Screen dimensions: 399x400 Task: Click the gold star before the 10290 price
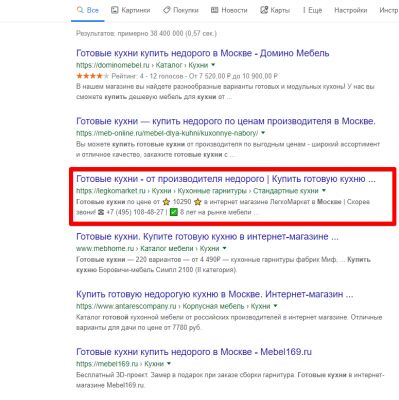(x=166, y=202)
